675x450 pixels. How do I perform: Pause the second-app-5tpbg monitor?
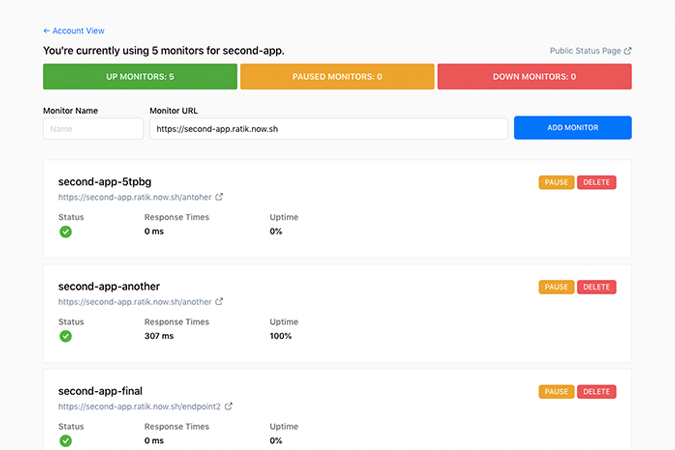point(556,182)
